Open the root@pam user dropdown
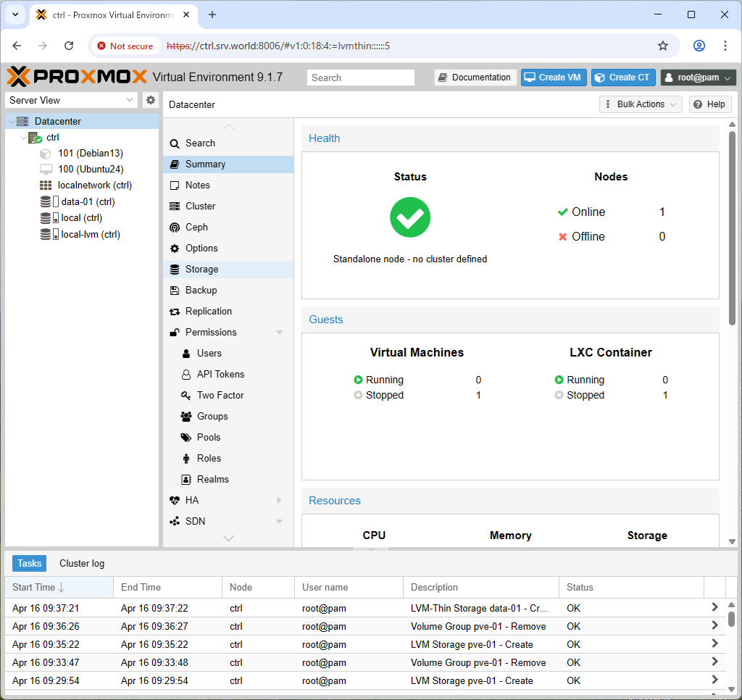Screen dimensions: 742x700 tap(698, 78)
